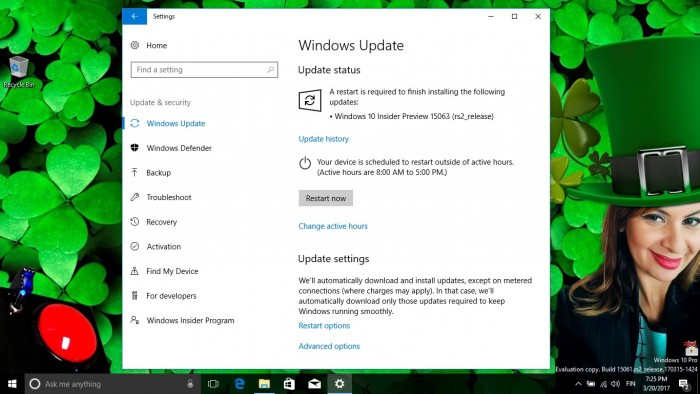Select Windows Update in the sidebar
The width and height of the screenshot is (700, 394).
[x=176, y=124]
